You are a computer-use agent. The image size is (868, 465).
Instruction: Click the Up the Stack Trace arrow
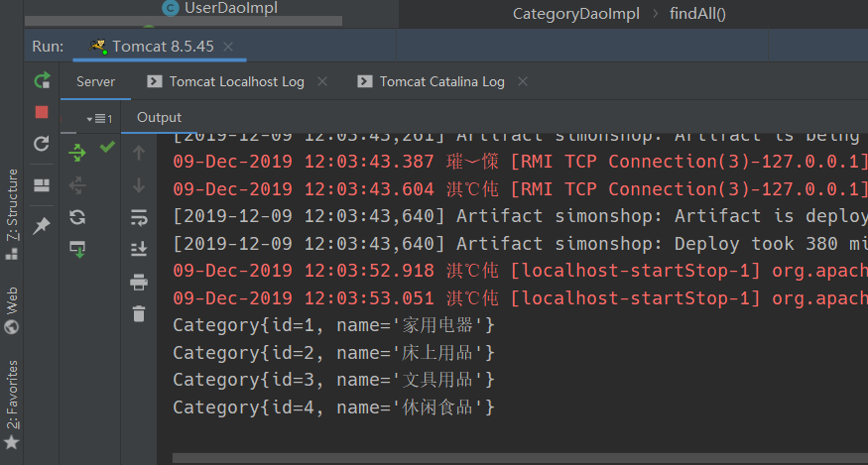tap(139, 153)
